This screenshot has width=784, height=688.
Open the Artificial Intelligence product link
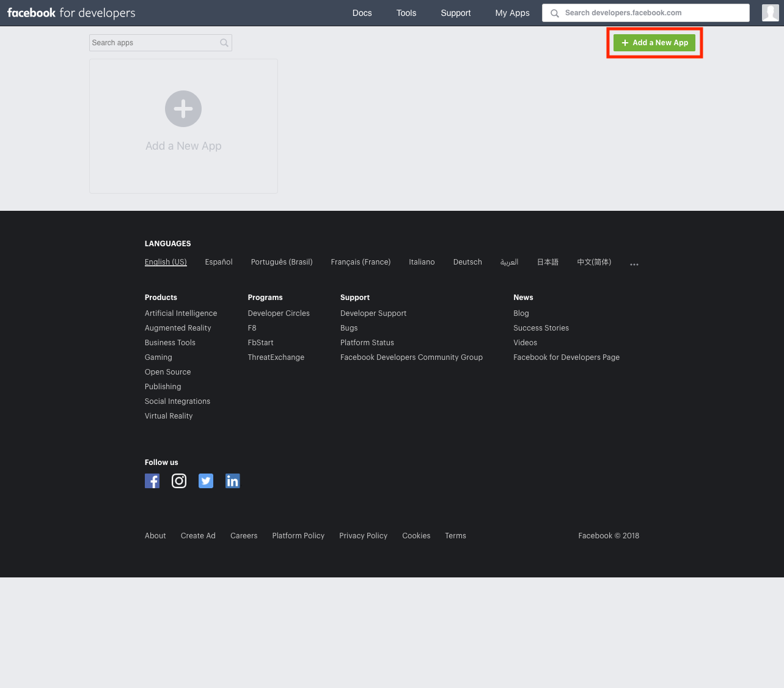[181, 313]
